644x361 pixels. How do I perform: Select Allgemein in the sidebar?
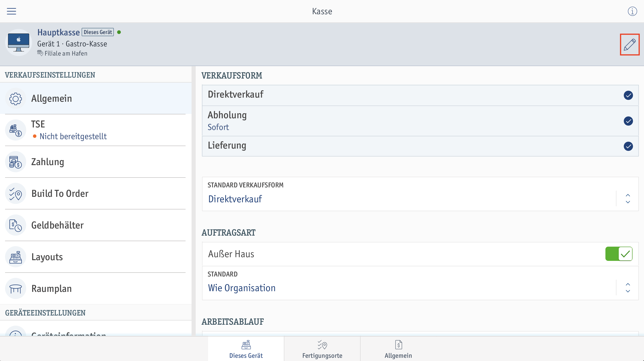pyautogui.click(x=96, y=99)
